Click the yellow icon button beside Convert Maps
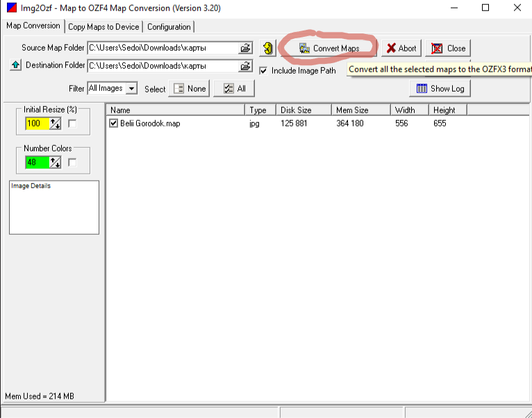Screen dimensions: 532x418 click(x=267, y=49)
